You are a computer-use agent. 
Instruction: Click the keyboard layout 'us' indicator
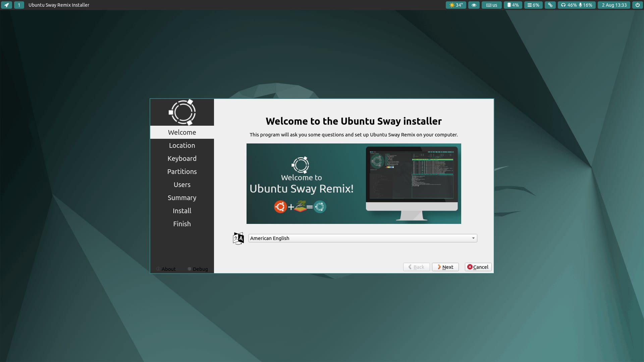tap(491, 5)
